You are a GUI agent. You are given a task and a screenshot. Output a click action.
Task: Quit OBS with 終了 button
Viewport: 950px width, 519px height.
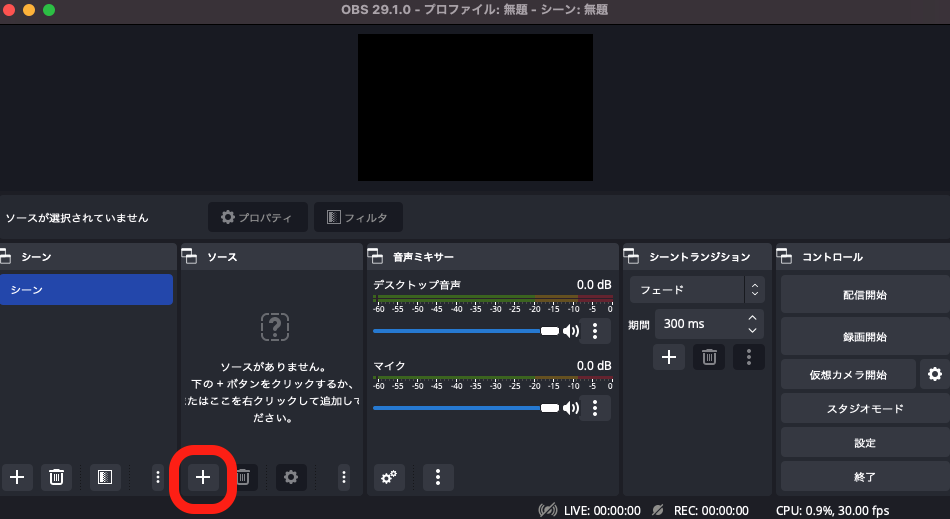(x=865, y=477)
